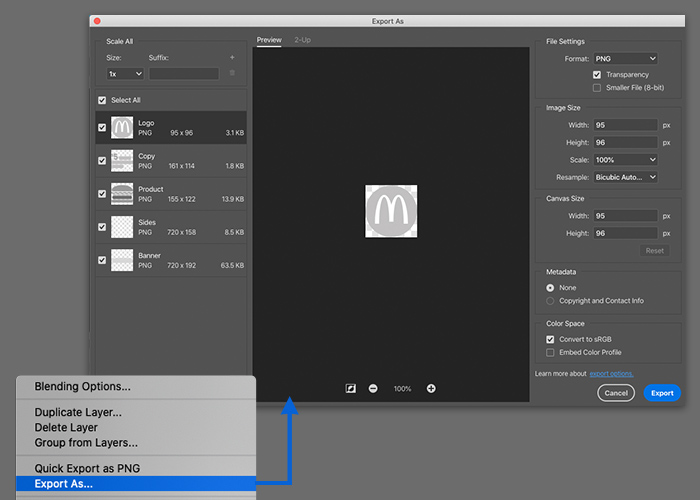Close the Export As dialog

coord(97,21)
